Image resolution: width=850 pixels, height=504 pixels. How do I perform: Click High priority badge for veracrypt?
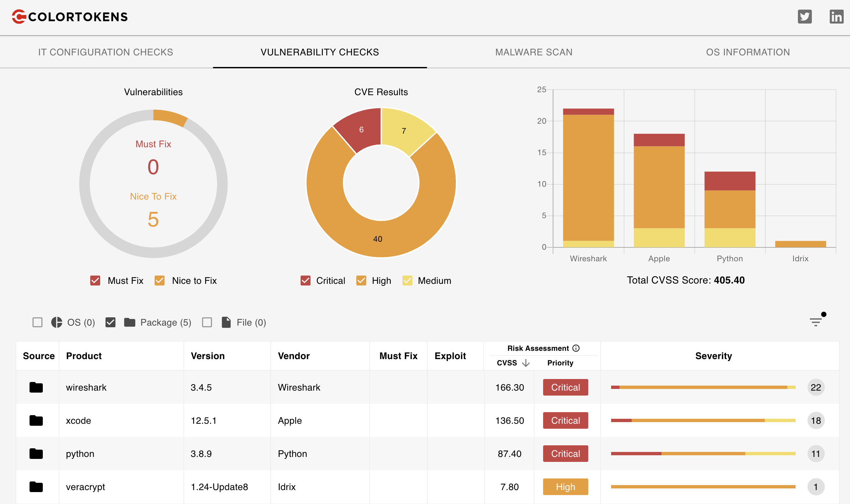(565, 487)
